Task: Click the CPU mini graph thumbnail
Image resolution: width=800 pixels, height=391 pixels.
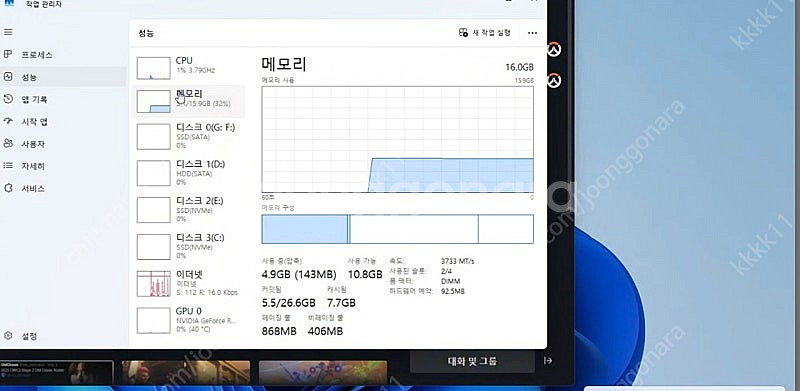Action: (x=154, y=68)
